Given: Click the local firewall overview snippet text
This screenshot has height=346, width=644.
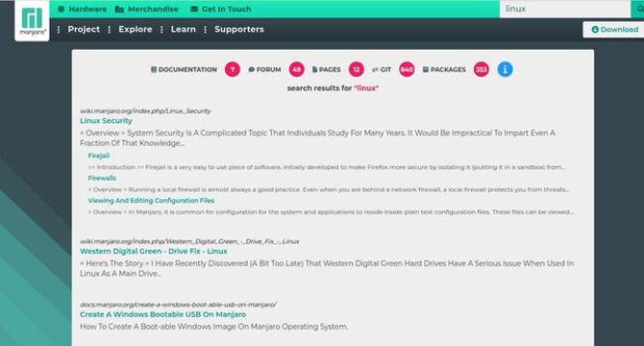Looking at the screenshot, I should pyautogui.click(x=329, y=189).
